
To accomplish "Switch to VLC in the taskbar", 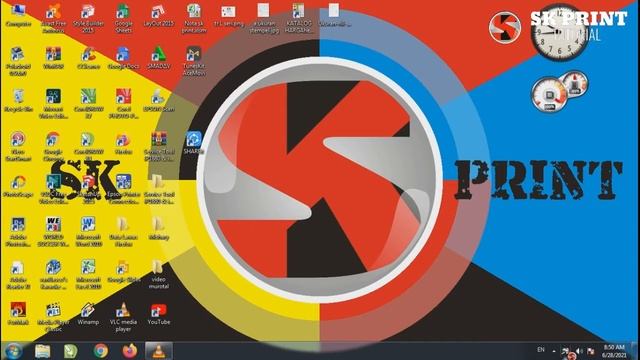I will coord(158,351).
